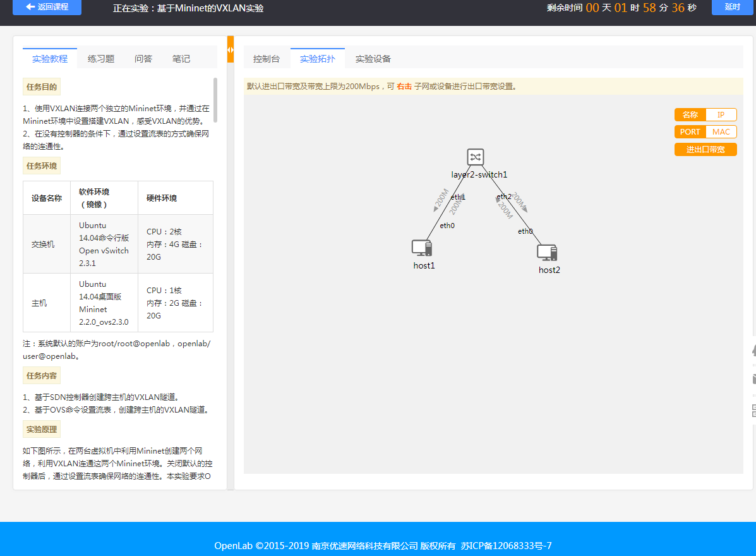Click the 主机 table cell
The image size is (756, 556).
coord(47,303)
